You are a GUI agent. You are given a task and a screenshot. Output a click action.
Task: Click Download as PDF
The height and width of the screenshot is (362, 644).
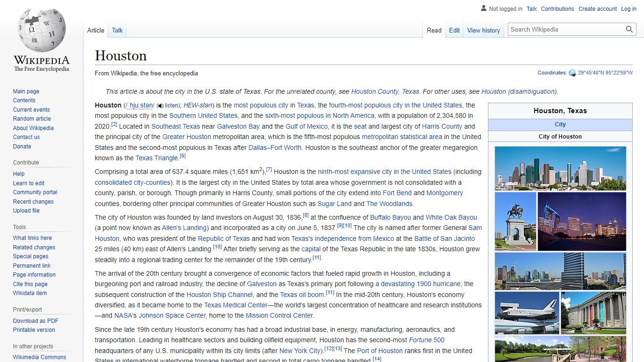point(35,321)
